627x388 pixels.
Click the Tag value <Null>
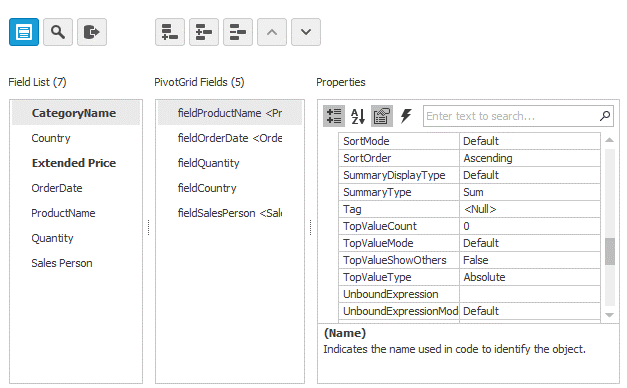pyautogui.click(x=530, y=209)
